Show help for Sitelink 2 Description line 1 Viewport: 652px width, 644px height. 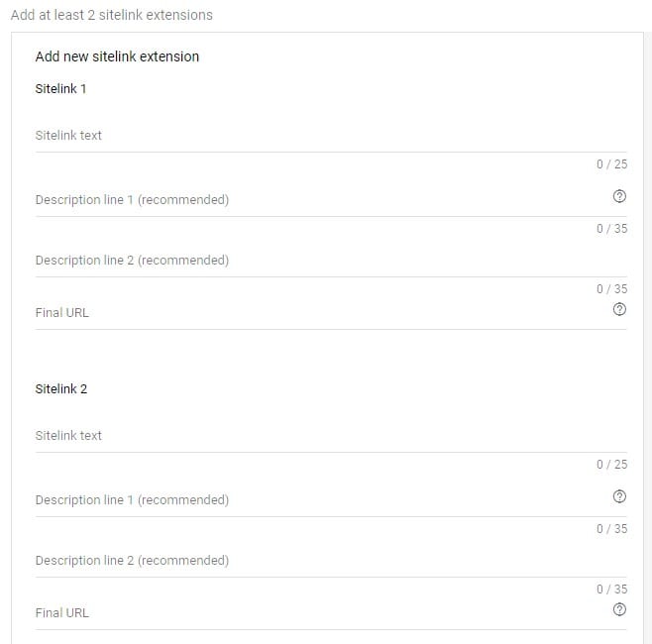pyautogui.click(x=619, y=496)
